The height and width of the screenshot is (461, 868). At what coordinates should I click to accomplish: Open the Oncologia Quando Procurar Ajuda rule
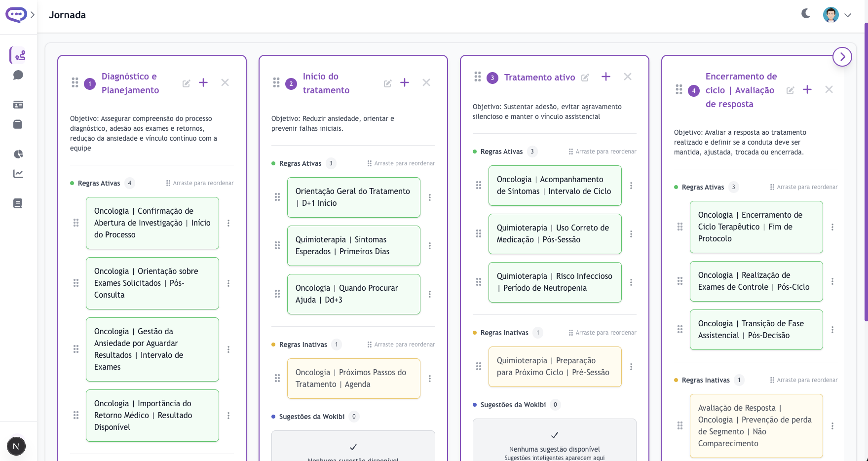click(353, 294)
